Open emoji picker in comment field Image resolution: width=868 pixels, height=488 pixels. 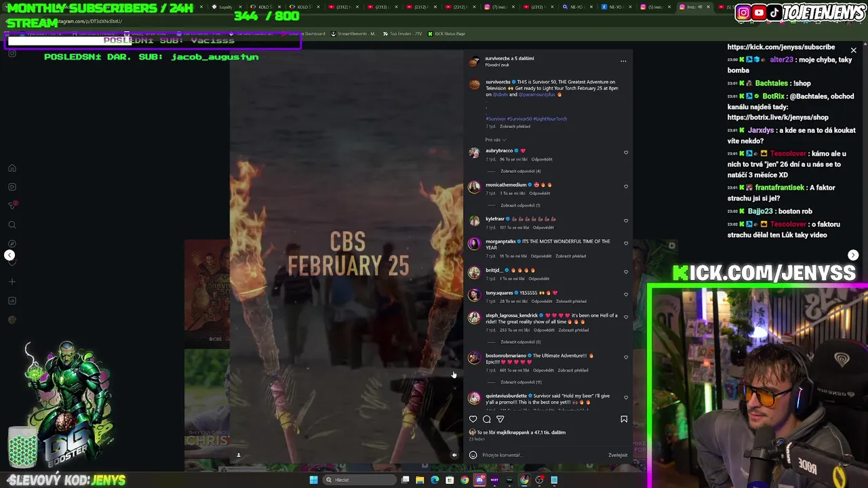coord(473,455)
